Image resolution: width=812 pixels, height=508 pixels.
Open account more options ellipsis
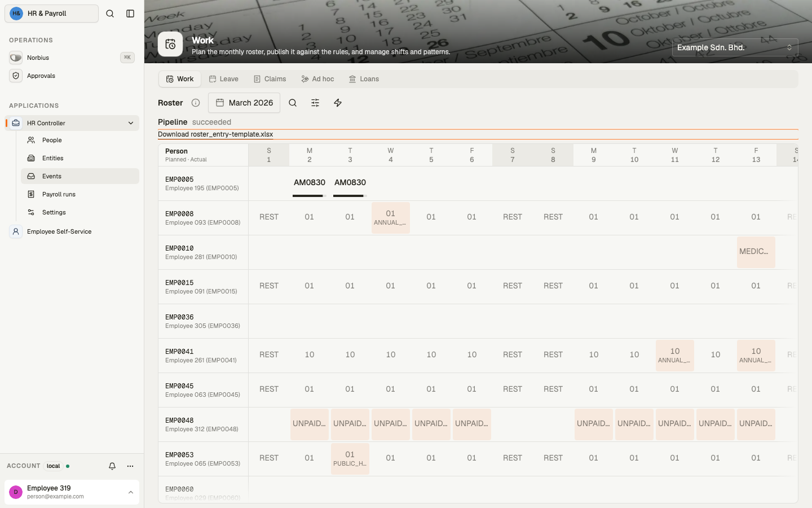[130, 466]
